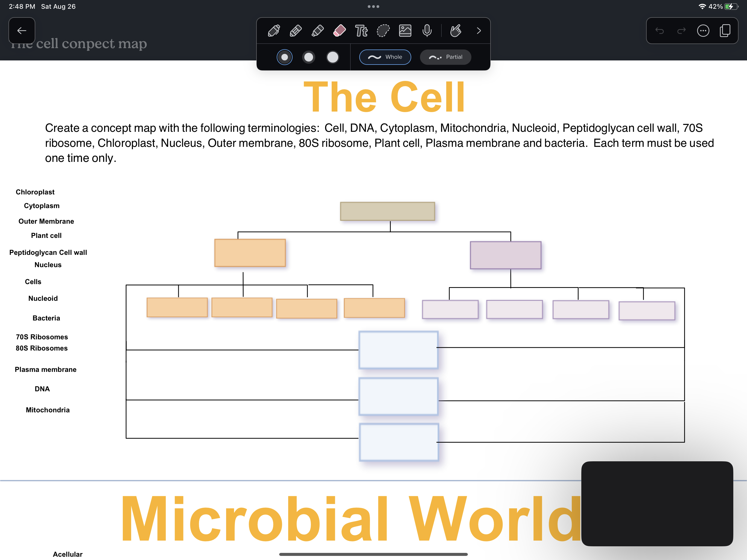Select the pink Eraser tool
This screenshot has height=560, width=747.
click(x=339, y=31)
